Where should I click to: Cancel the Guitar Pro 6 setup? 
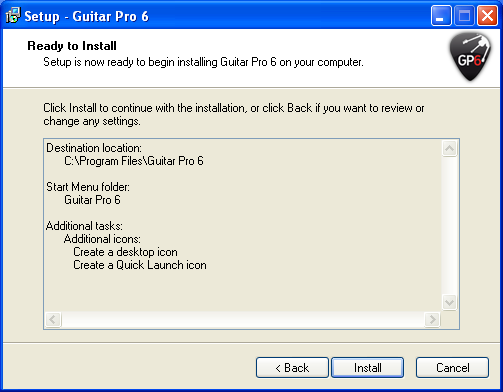453,368
